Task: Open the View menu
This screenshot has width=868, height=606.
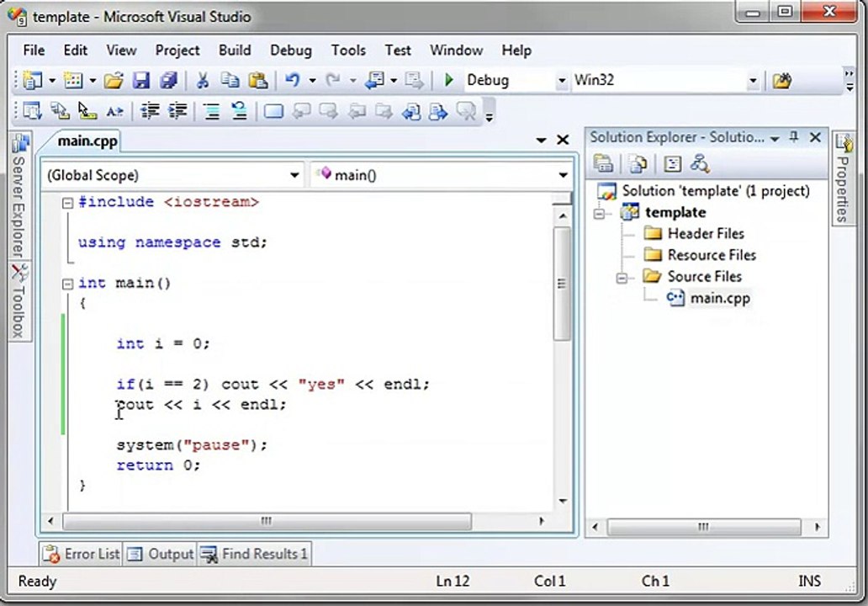Action: coord(121,50)
